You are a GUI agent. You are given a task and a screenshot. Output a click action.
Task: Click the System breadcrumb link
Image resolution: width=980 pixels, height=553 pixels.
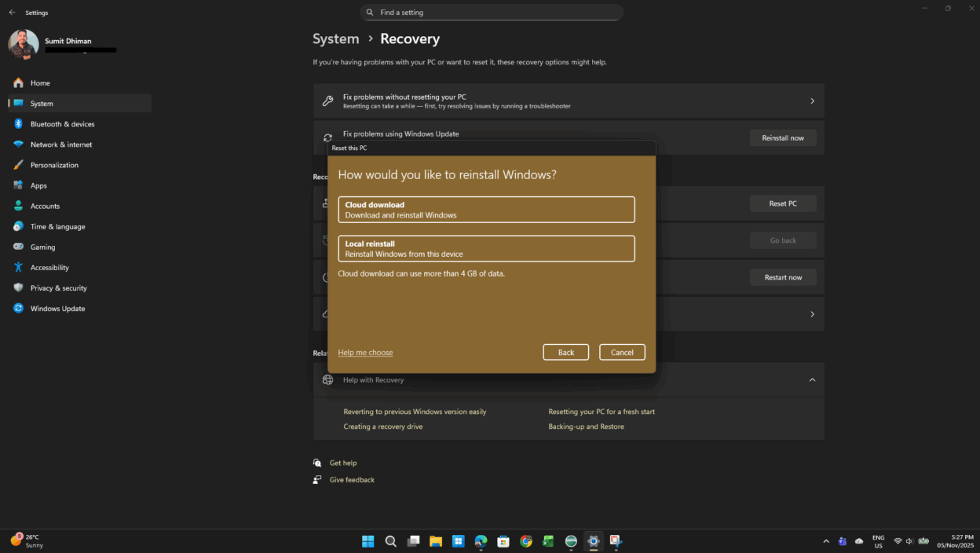point(335,38)
